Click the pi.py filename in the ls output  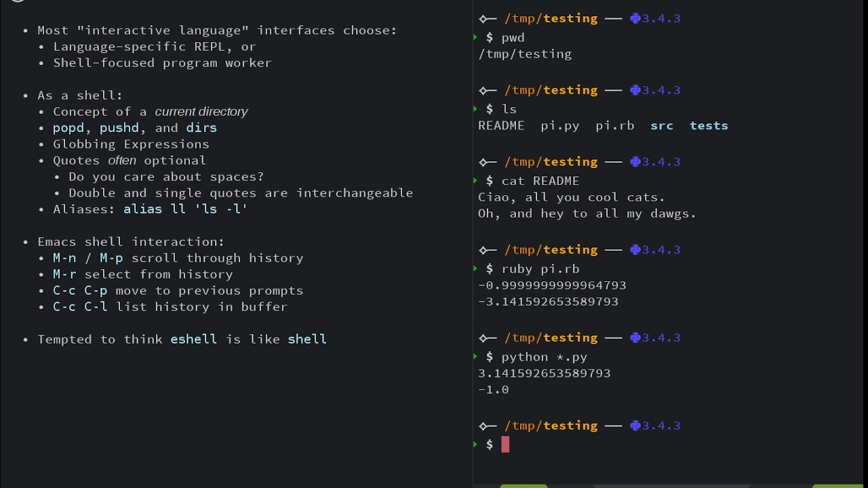coord(559,125)
